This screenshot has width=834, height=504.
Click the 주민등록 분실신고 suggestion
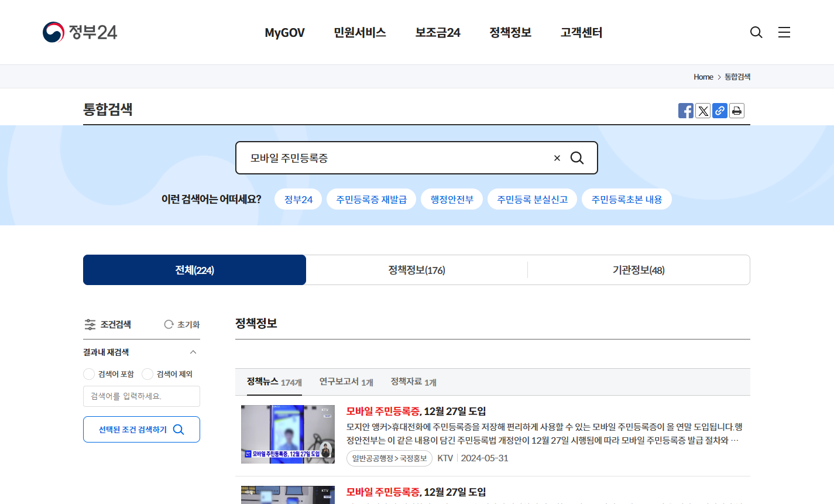point(533,200)
